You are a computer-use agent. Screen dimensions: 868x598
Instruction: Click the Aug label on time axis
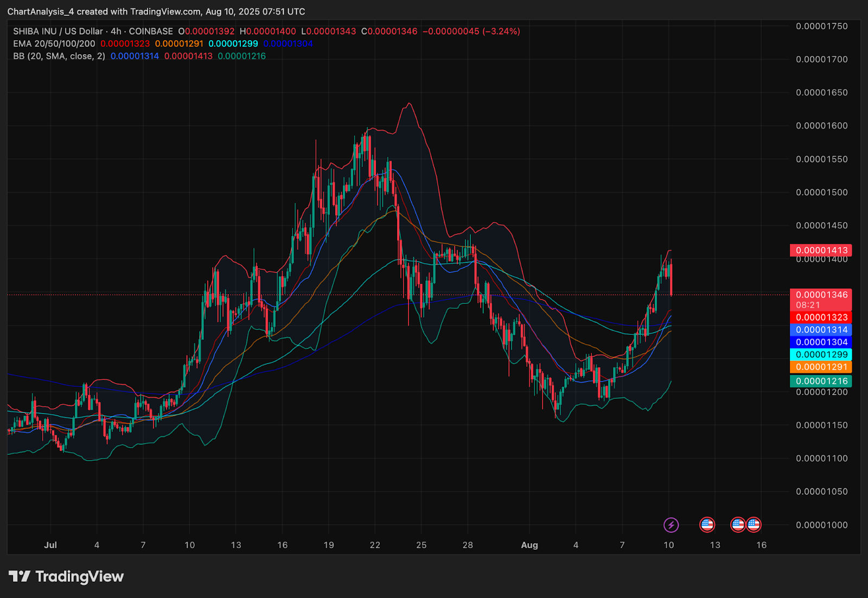coord(529,545)
